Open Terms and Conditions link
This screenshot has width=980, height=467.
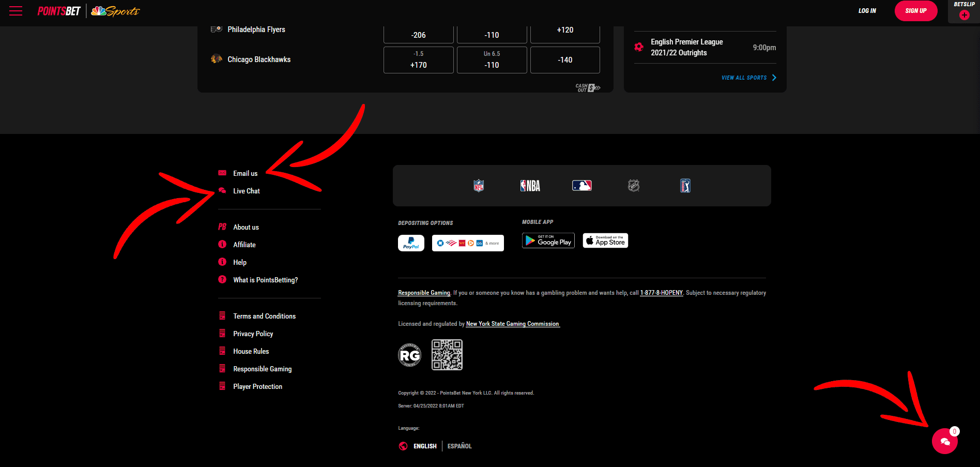pos(265,316)
